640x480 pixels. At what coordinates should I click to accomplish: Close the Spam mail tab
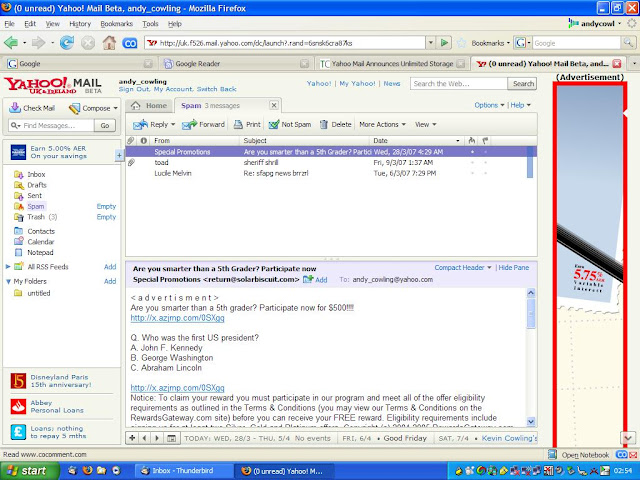tap(274, 105)
